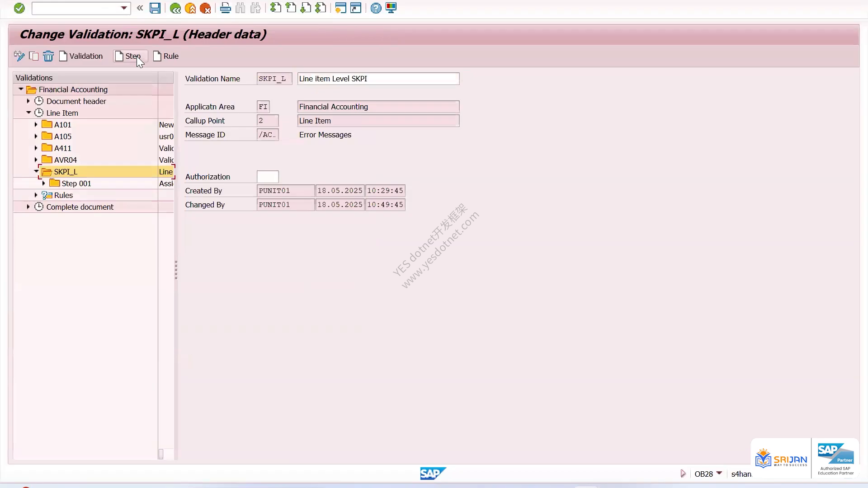Expand the Document header node
868x488 pixels.
[x=28, y=101]
